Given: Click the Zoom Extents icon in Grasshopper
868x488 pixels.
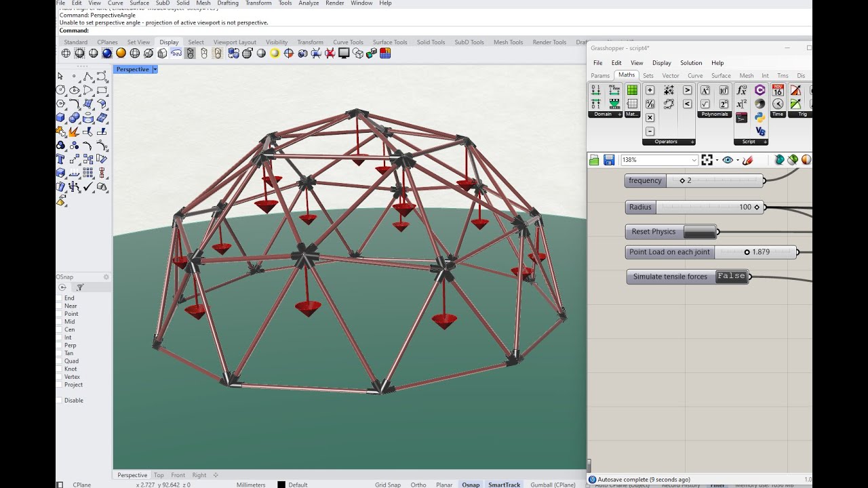Looking at the screenshot, I should [707, 160].
